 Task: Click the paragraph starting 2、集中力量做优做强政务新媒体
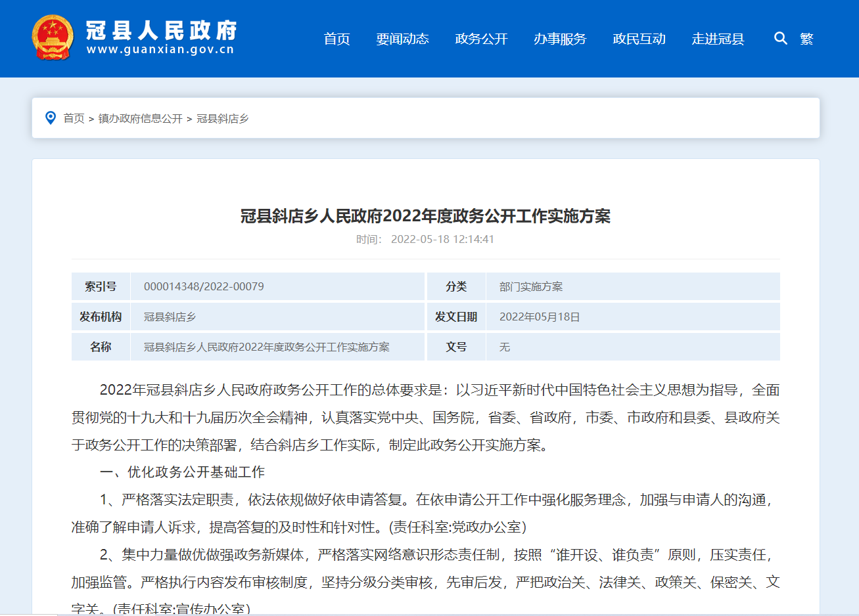coord(425,582)
